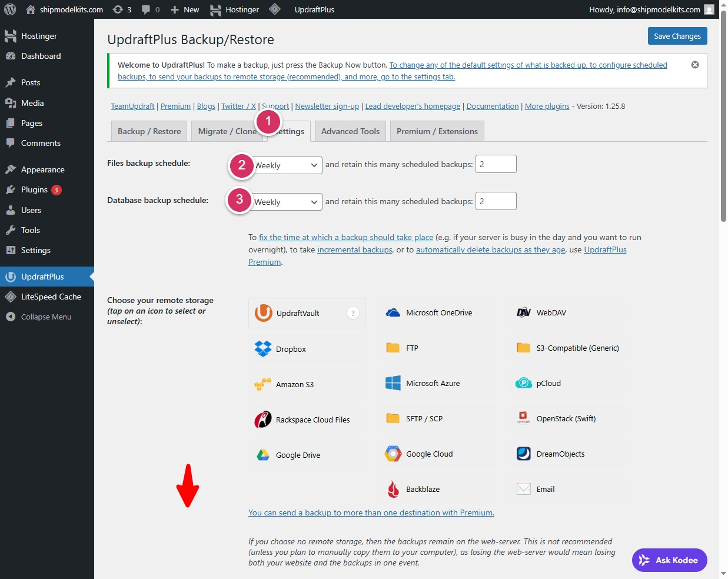Viewport: 728px width, 579px height.
Task: Select the Microsoft OneDrive cloud icon
Action: point(393,313)
